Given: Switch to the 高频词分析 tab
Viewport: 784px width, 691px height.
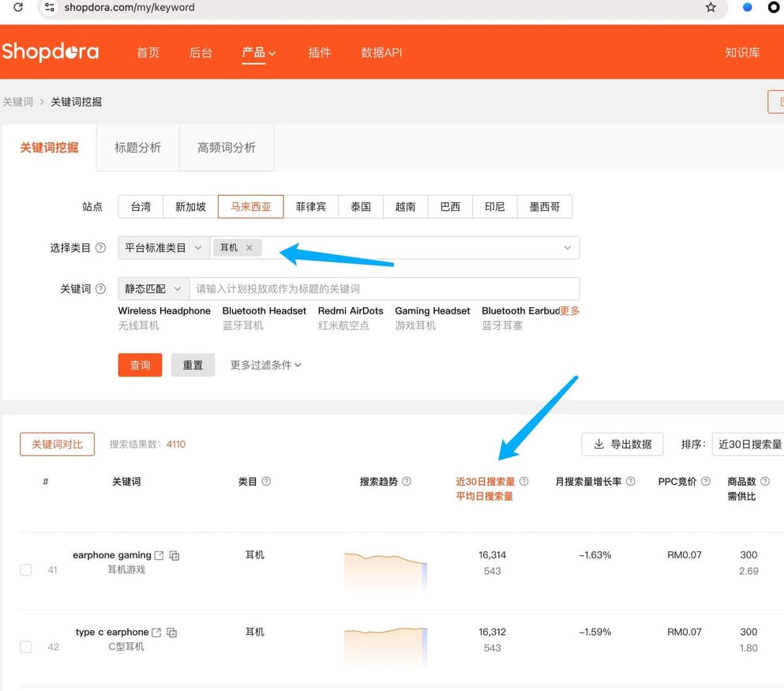Looking at the screenshot, I should tap(227, 148).
